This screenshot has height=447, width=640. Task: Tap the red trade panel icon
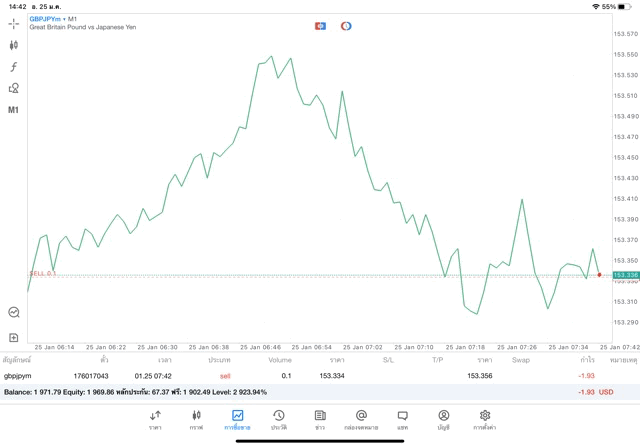[320, 24]
